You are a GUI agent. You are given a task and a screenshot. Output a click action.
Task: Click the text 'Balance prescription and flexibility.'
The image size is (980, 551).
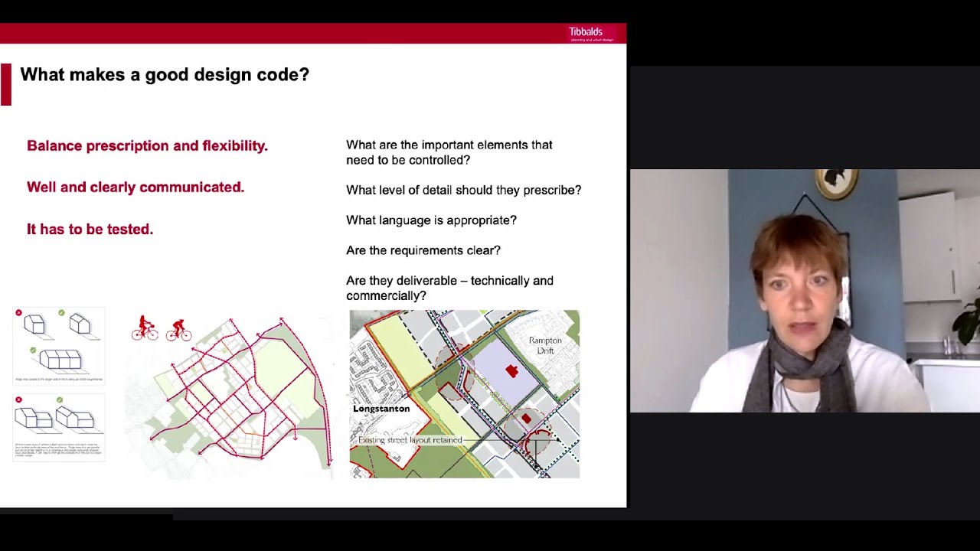[147, 145]
